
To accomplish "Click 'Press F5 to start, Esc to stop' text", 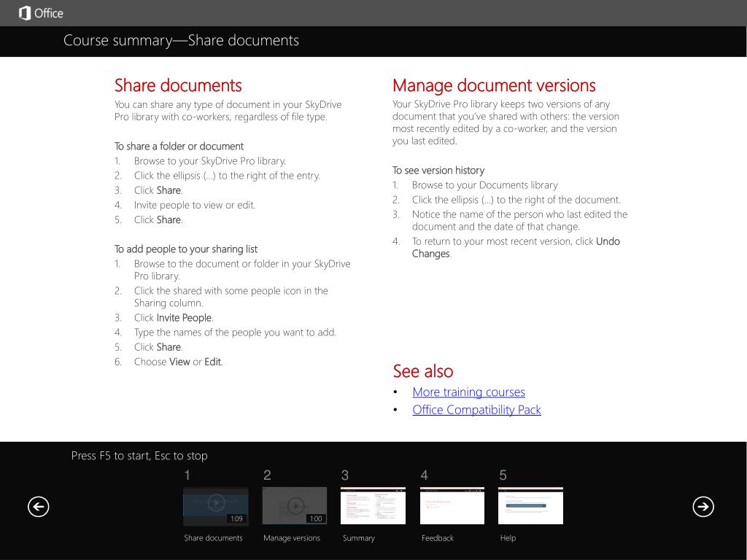I will [139, 456].
